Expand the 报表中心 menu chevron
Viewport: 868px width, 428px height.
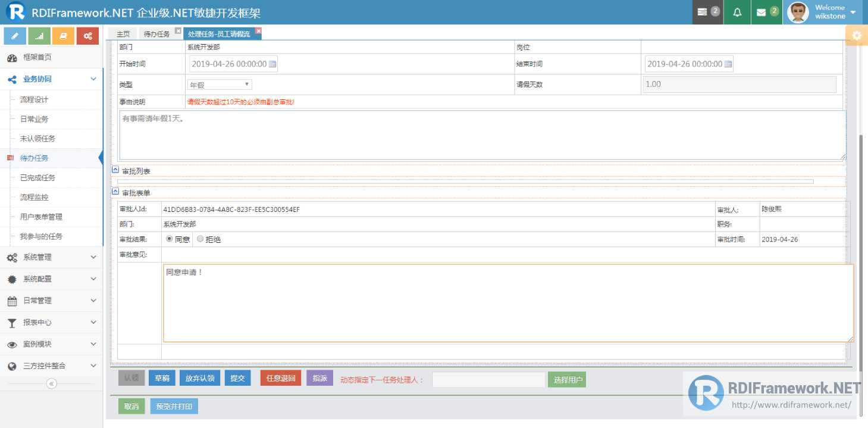point(93,322)
